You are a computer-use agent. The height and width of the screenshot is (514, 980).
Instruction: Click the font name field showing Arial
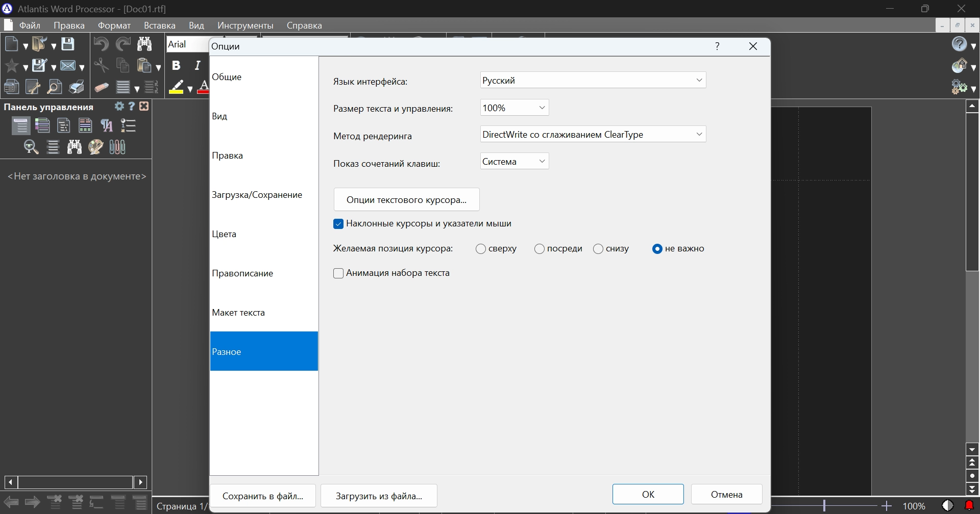click(x=187, y=44)
